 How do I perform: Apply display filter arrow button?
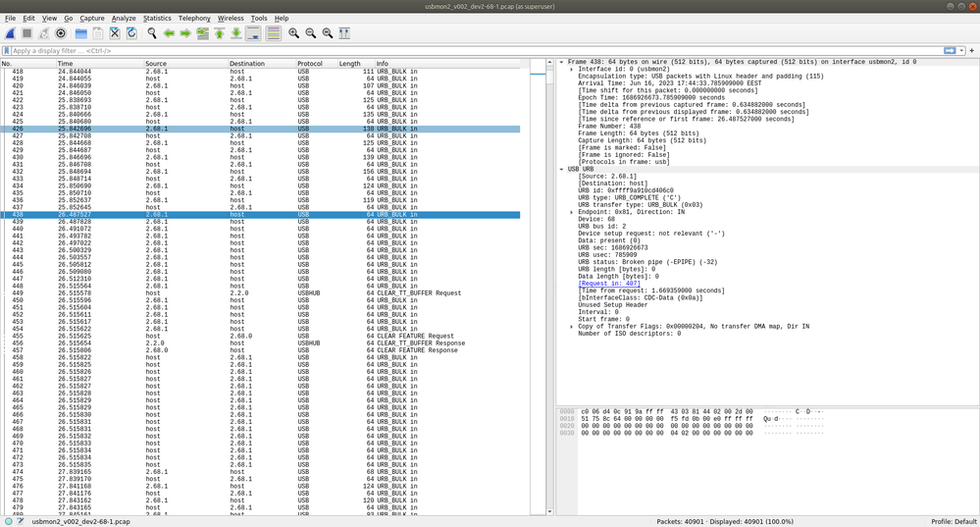[950, 51]
